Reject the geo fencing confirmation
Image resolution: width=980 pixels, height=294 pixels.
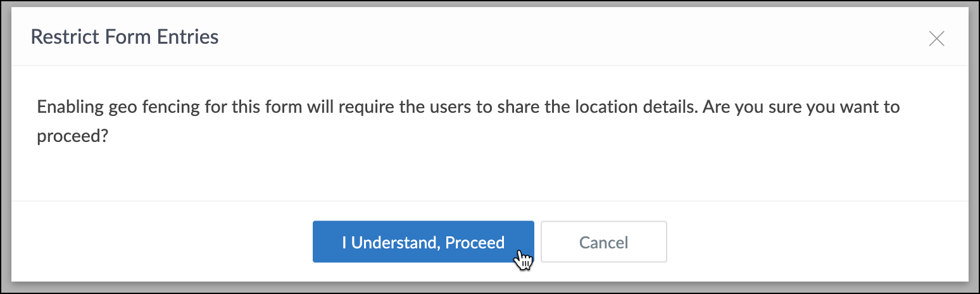click(x=603, y=242)
